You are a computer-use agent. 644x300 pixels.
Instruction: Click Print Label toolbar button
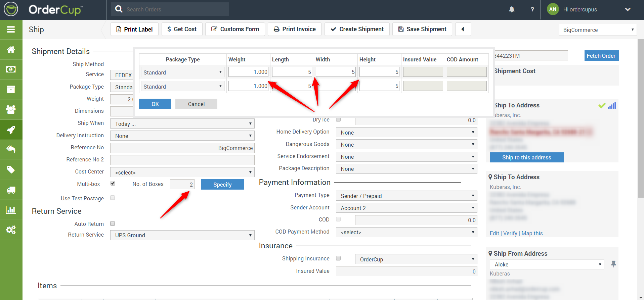134,29
